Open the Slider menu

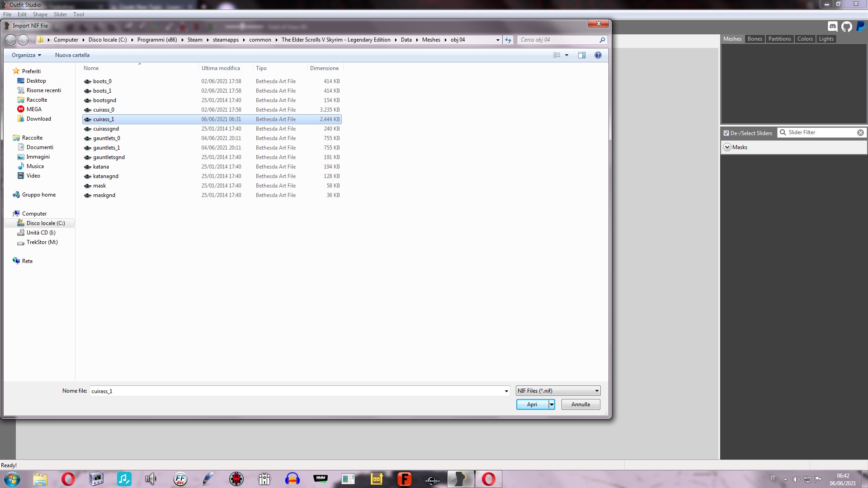[x=60, y=14]
